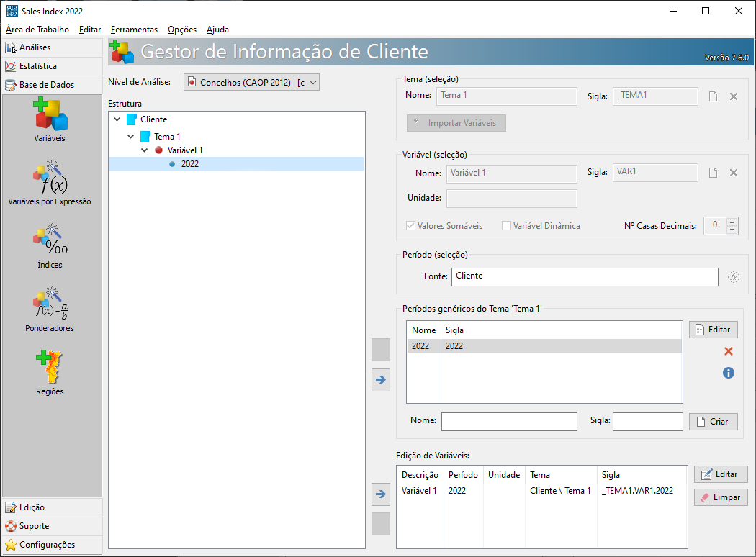Enable the Variável Dinâmica checkbox

coord(507,226)
